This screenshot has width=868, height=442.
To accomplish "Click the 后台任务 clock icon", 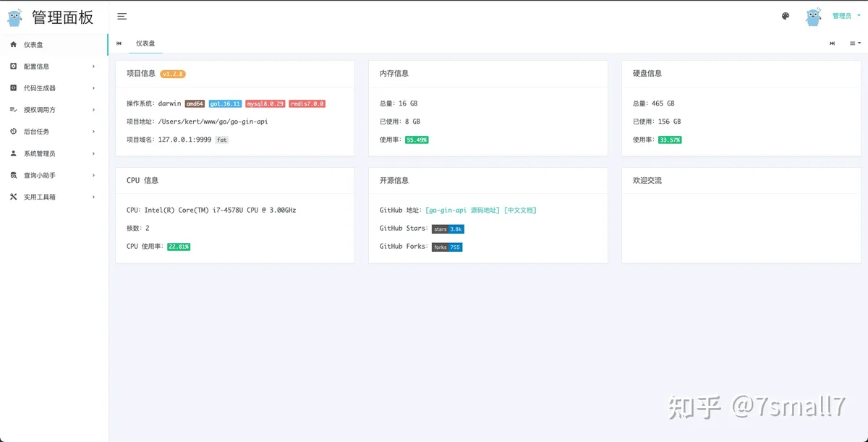I will click(x=13, y=131).
